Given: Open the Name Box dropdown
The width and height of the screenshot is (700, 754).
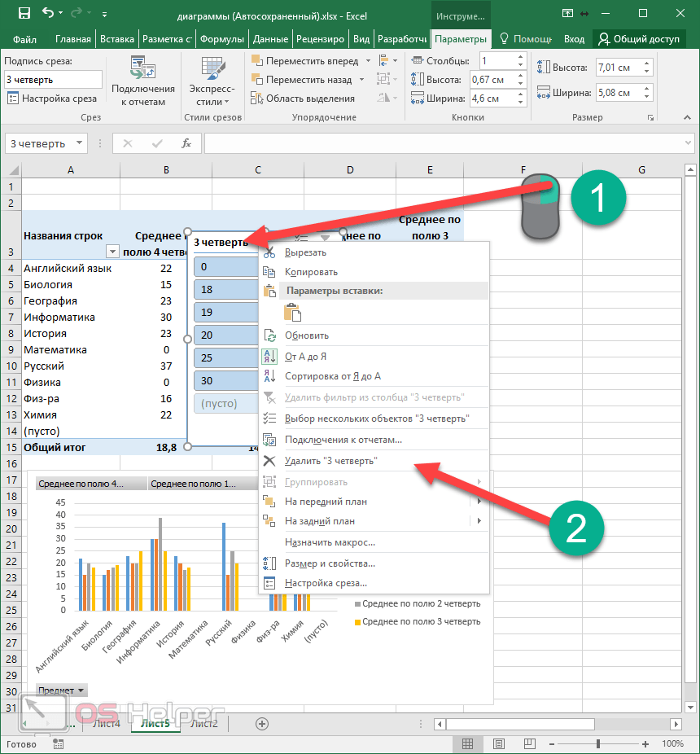Looking at the screenshot, I should [79, 143].
